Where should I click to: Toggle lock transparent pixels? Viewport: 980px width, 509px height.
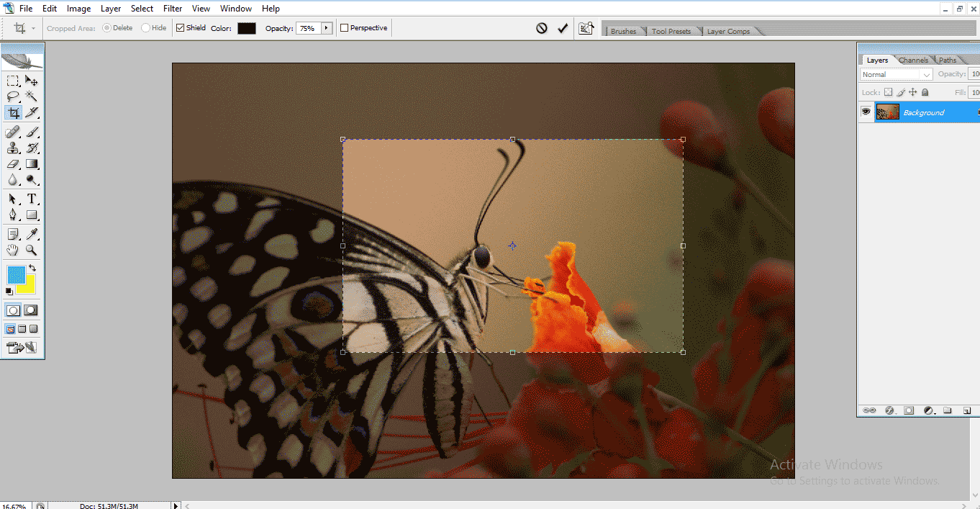click(x=888, y=92)
